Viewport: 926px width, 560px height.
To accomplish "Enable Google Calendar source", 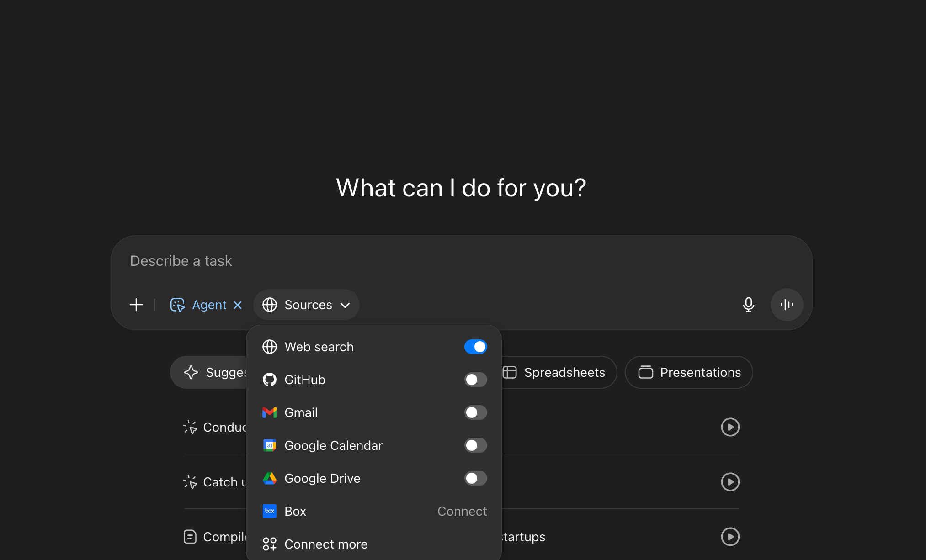I will point(475,445).
